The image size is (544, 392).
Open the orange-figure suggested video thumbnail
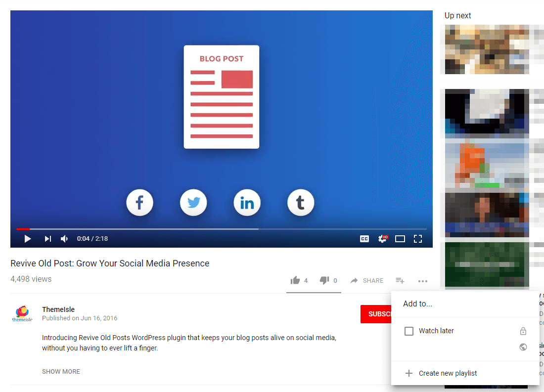pos(487,164)
